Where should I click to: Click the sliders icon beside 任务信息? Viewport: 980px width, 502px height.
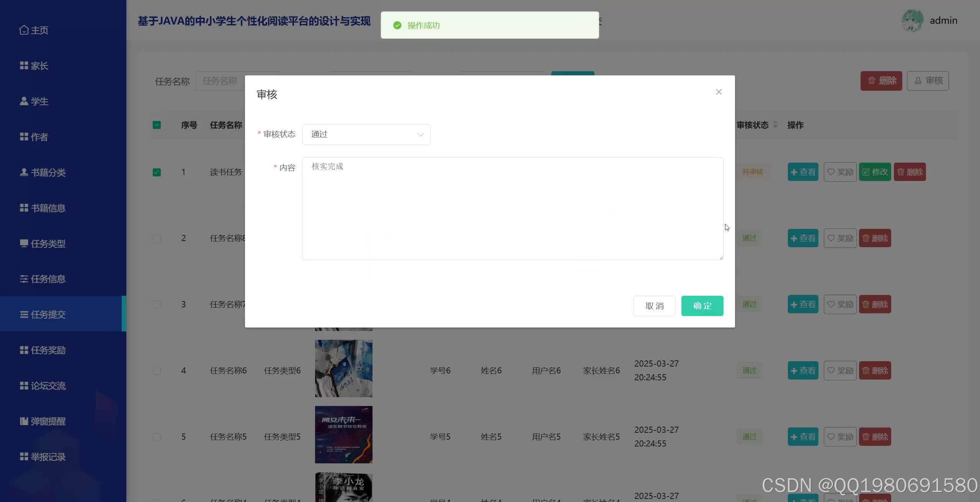[x=24, y=279]
